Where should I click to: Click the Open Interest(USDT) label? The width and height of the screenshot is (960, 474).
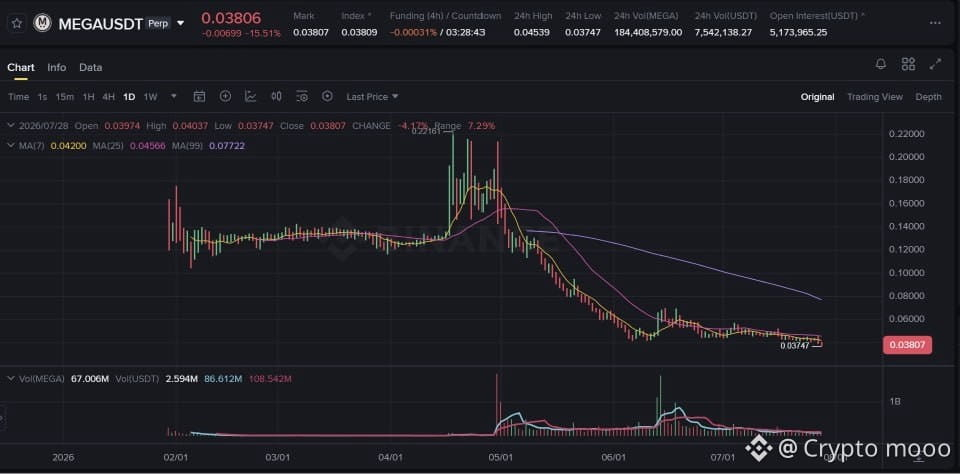817,16
